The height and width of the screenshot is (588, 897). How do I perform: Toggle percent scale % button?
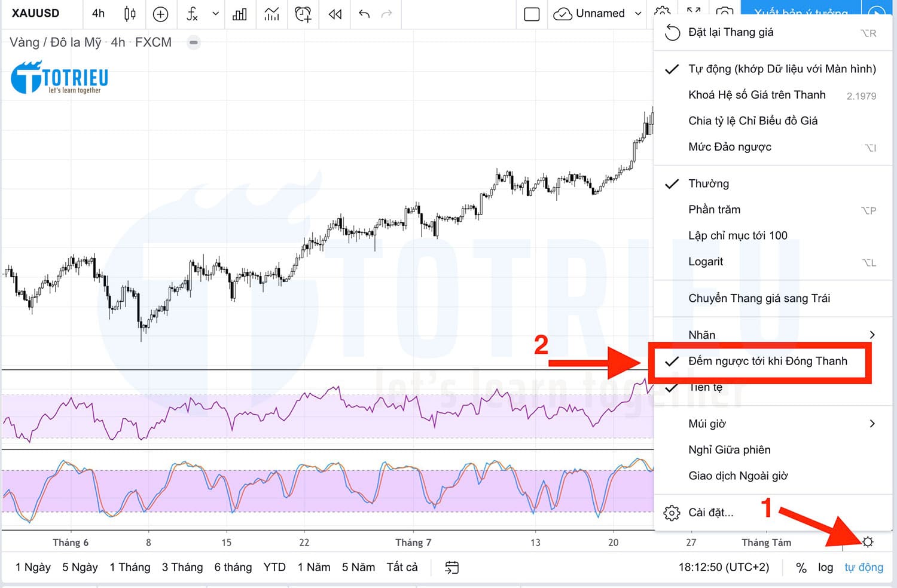tap(801, 568)
